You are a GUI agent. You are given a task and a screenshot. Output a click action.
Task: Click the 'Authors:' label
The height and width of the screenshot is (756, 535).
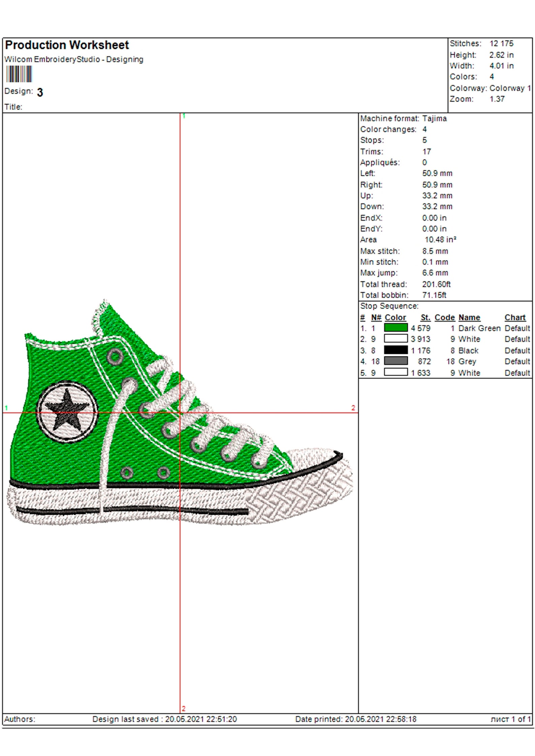point(20,719)
